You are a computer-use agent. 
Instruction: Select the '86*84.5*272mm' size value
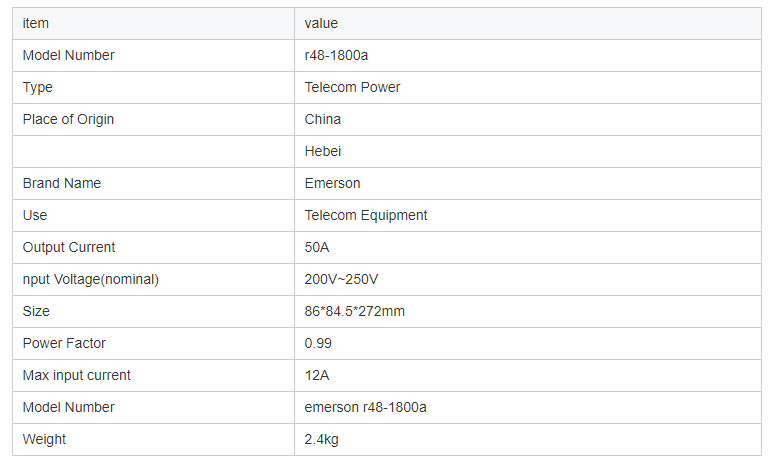[x=354, y=311]
